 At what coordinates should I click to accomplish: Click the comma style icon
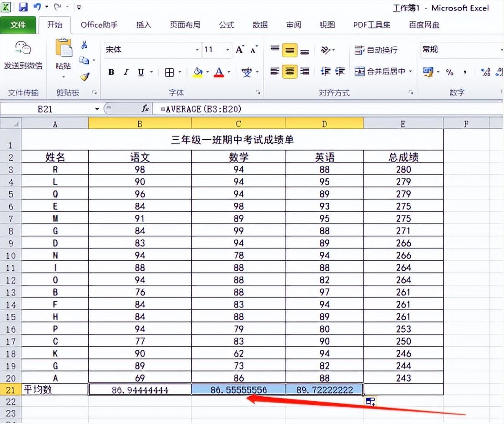[x=465, y=73]
